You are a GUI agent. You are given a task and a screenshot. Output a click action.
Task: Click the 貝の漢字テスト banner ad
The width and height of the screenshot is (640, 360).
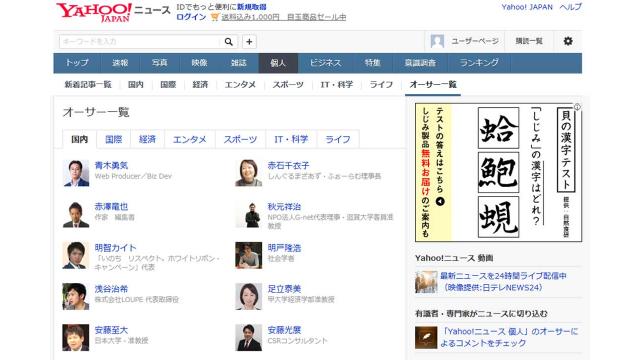pos(498,172)
